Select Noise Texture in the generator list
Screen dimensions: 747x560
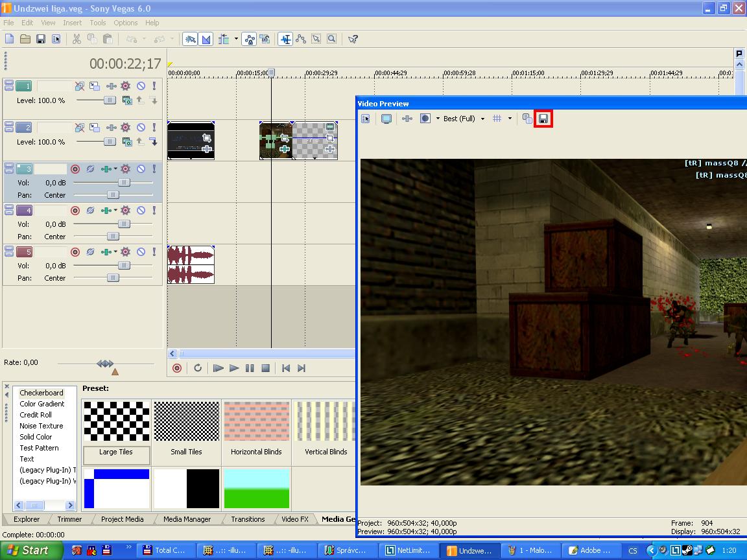[x=41, y=426]
